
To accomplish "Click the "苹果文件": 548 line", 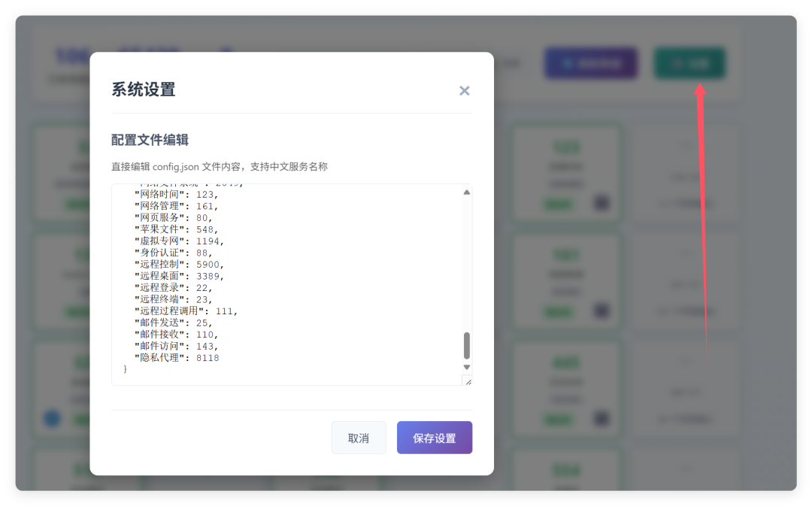I will click(x=176, y=229).
